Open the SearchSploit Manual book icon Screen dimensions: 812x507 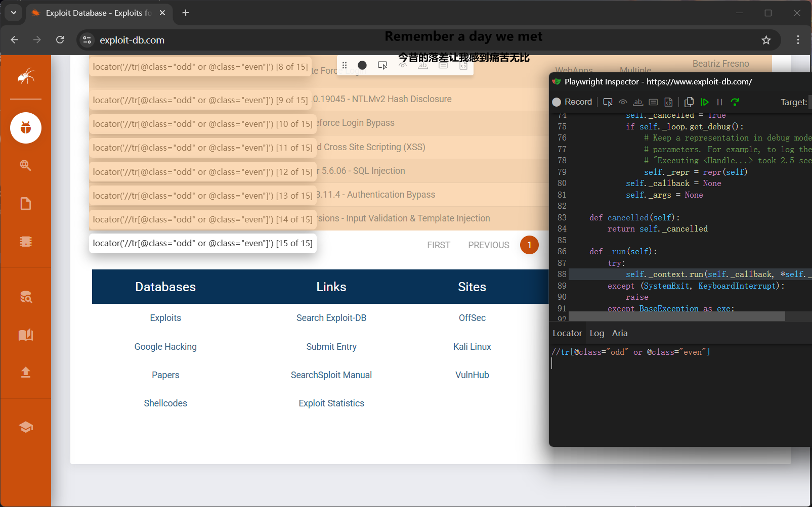26,335
